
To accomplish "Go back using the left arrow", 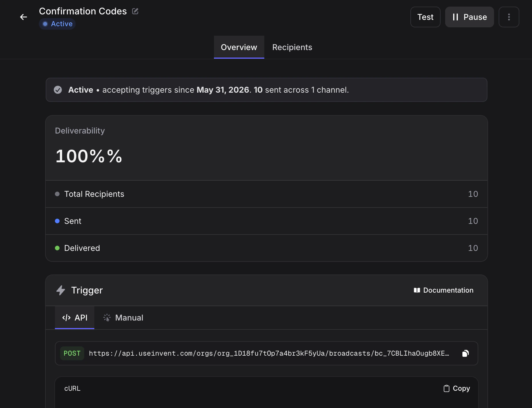I will 24,17.
